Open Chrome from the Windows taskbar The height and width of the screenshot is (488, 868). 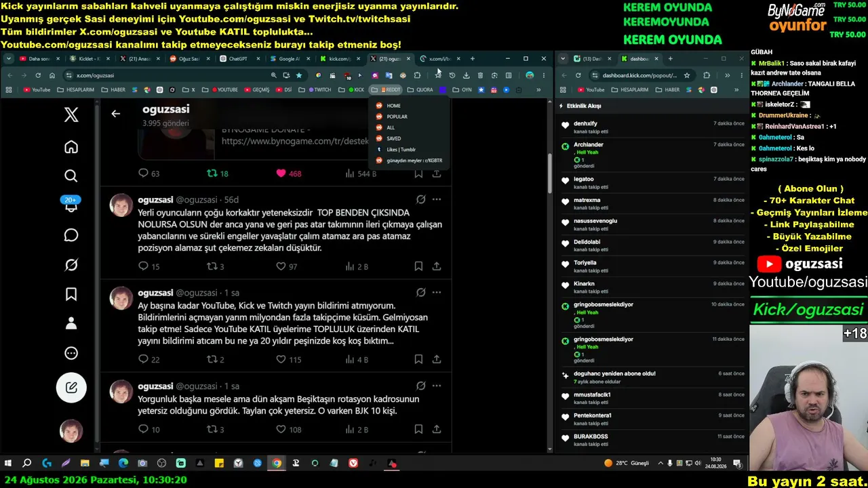click(277, 464)
